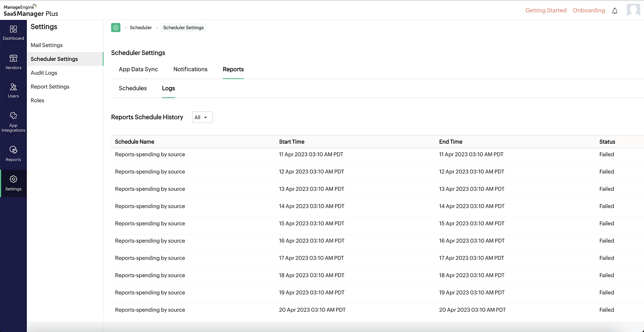Click the green settings breadcrumb icon
644x332 pixels.
[x=116, y=28]
